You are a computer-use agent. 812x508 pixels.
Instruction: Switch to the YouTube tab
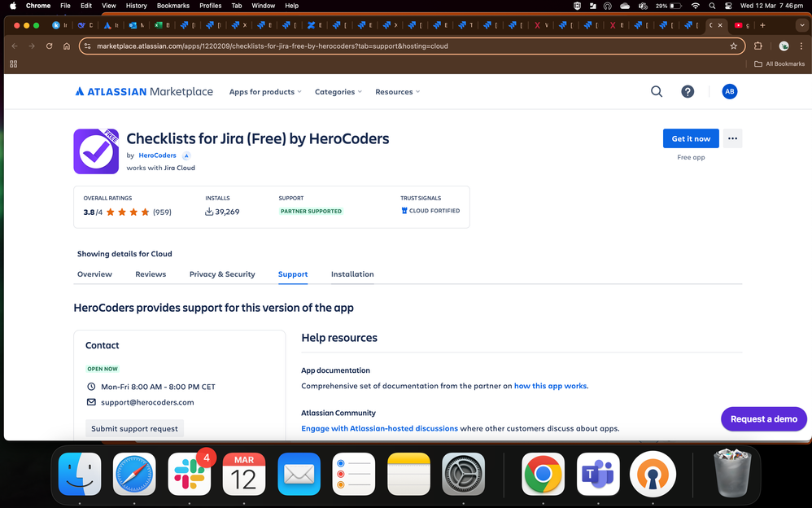point(741,25)
